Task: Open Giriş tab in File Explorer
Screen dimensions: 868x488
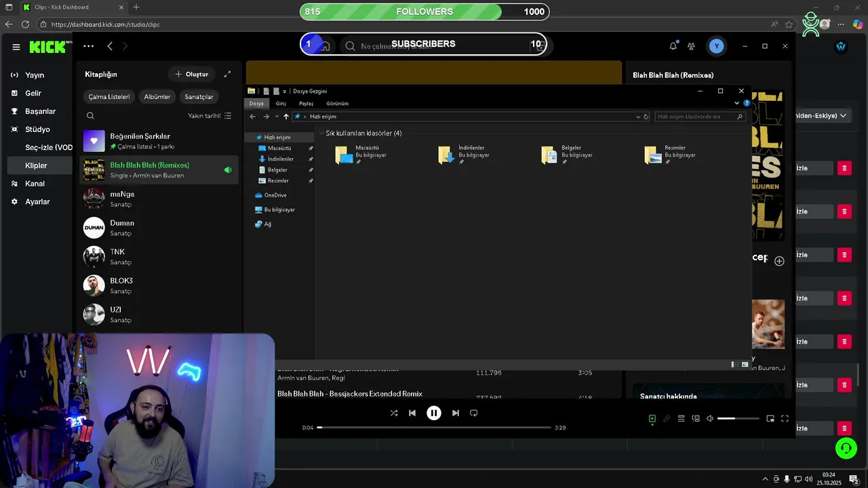Action: pyautogui.click(x=281, y=104)
